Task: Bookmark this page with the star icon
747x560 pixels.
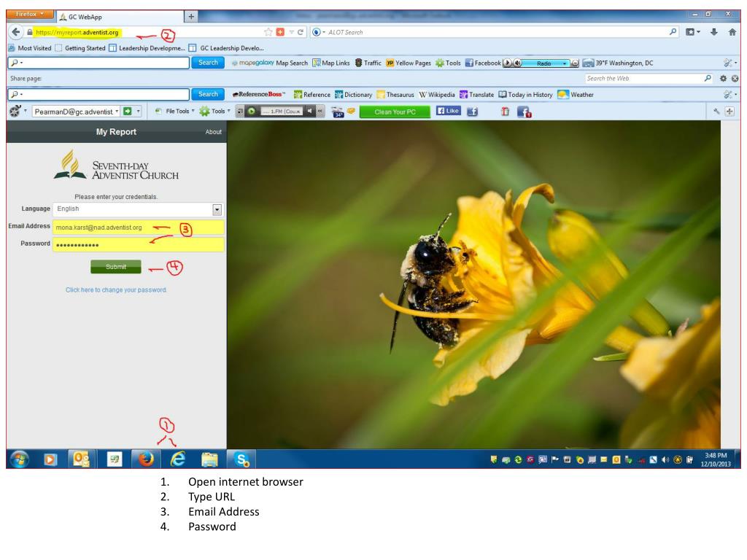Action: click(x=268, y=32)
